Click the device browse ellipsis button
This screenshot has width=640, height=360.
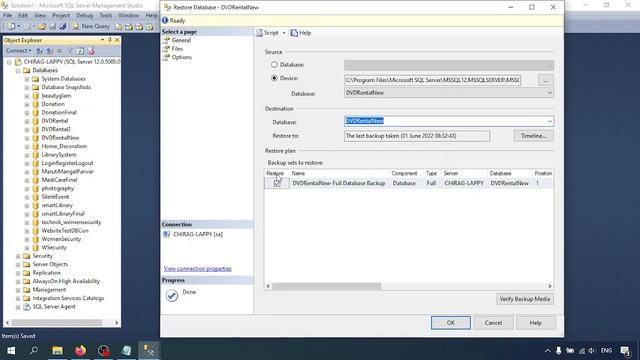(x=546, y=80)
